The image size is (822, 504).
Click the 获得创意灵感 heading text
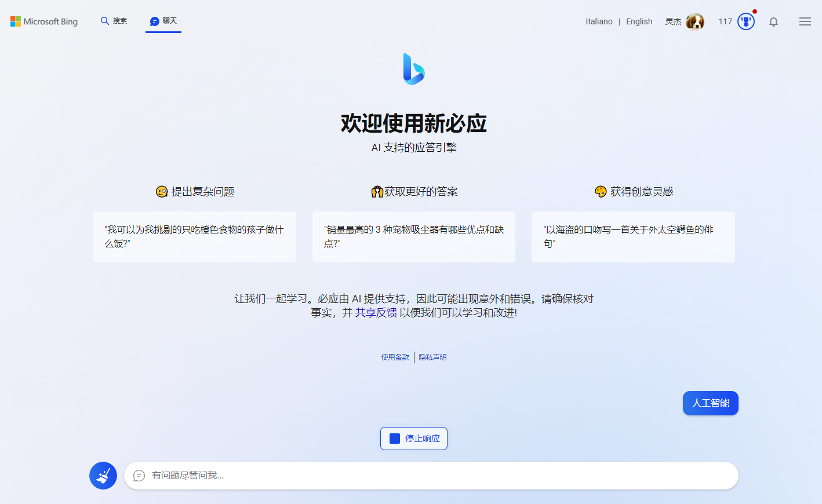(x=642, y=192)
